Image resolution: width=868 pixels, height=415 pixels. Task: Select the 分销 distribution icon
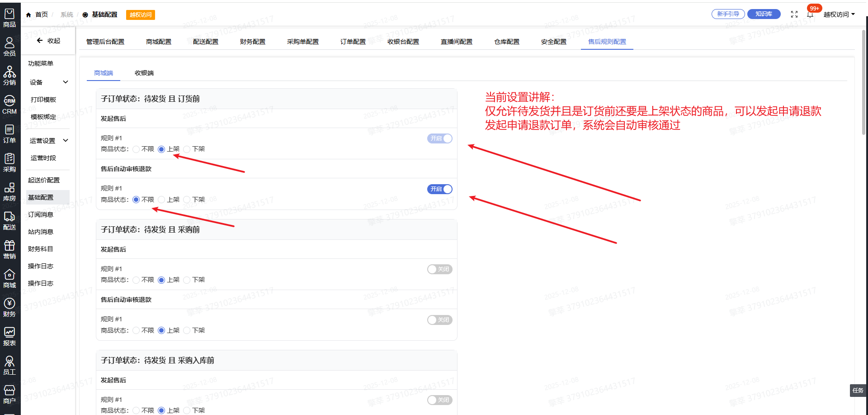(9, 76)
